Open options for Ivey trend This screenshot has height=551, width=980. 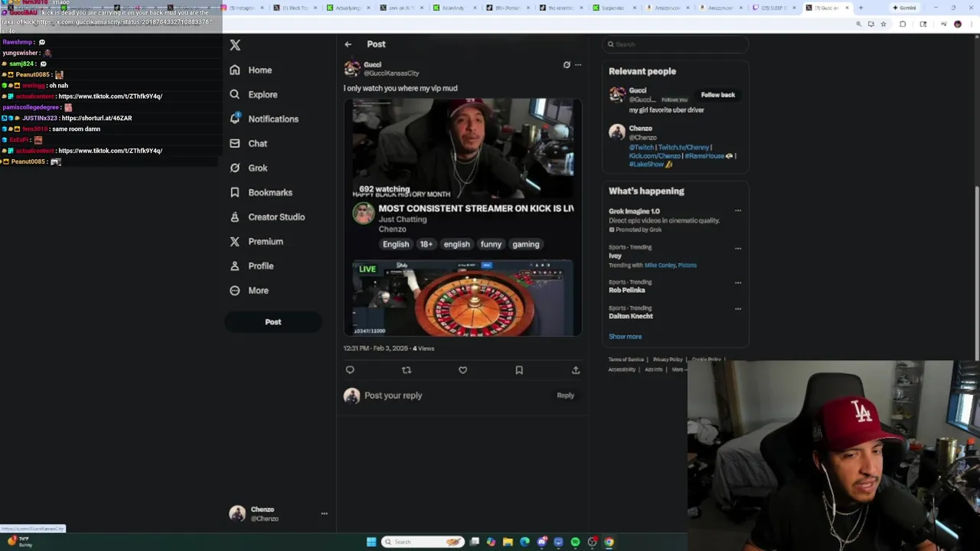tap(738, 248)
